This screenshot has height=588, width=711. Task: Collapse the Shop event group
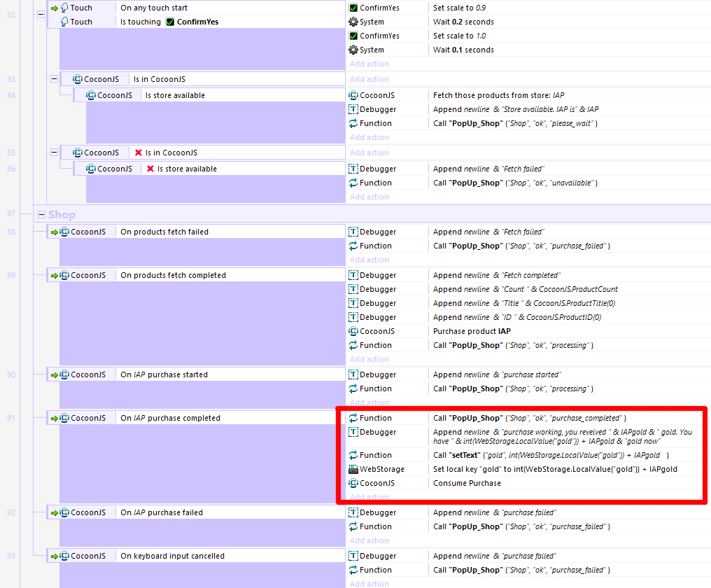point(41,215)
